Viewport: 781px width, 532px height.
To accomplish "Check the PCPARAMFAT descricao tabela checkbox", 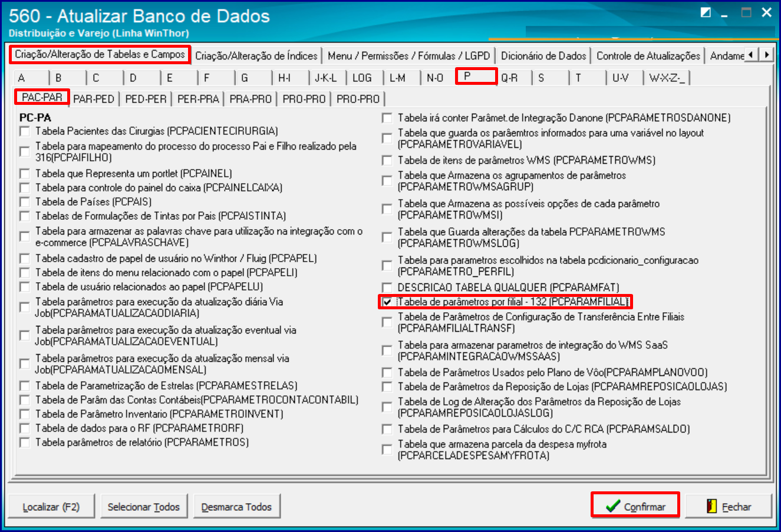I will pos(387,288).
